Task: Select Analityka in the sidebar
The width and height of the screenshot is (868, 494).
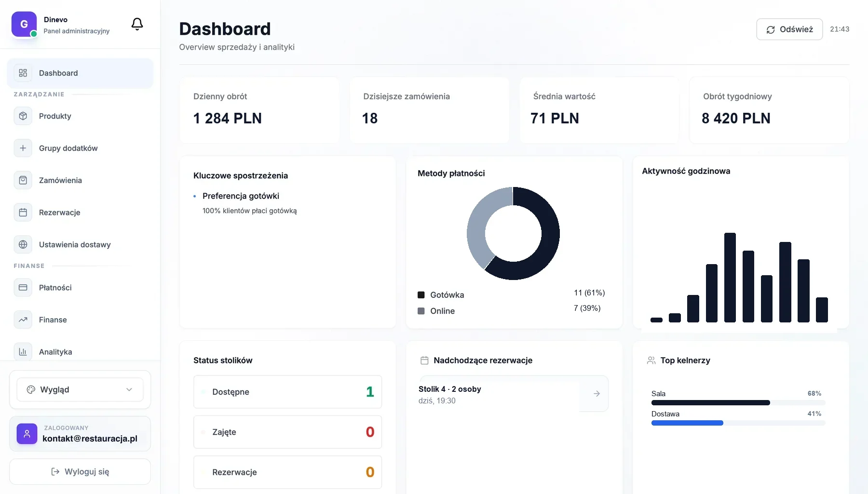Action: (80, 352)
